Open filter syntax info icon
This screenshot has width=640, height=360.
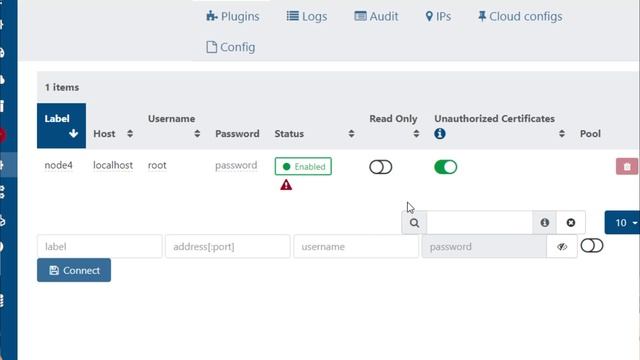pyautogui.click(x=544, y=223)
